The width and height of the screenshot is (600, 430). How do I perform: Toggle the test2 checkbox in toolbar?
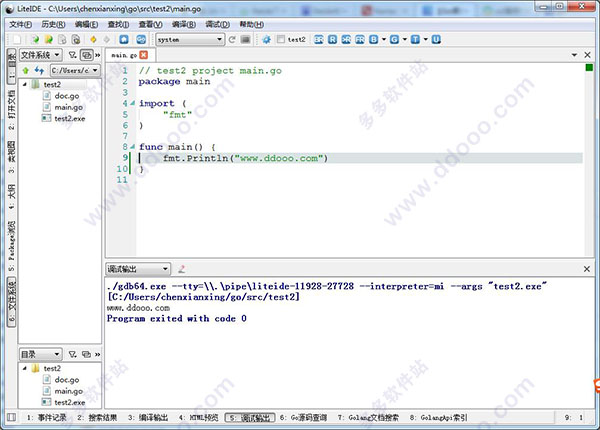[281, 39]
